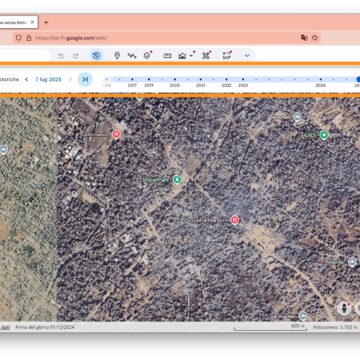Expand the toolbar overflow chevron
This screenshot has height=360, width=360.
click(247, 56)
